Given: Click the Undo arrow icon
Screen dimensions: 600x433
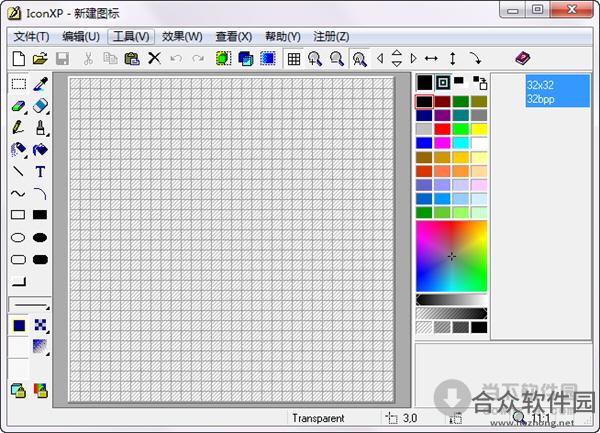Looking at the screenshot, I should (x=176, y=59).
